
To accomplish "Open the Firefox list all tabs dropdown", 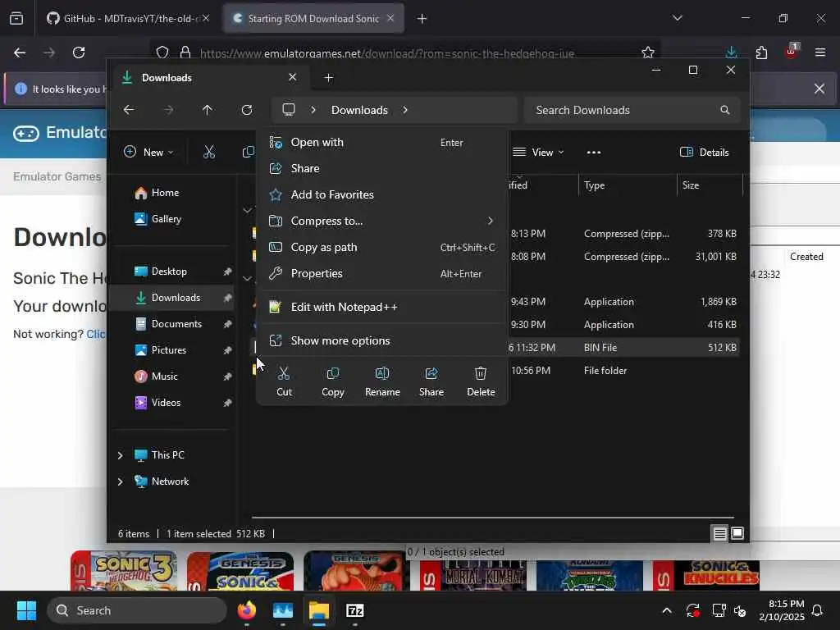I will [x=677, y=18].
